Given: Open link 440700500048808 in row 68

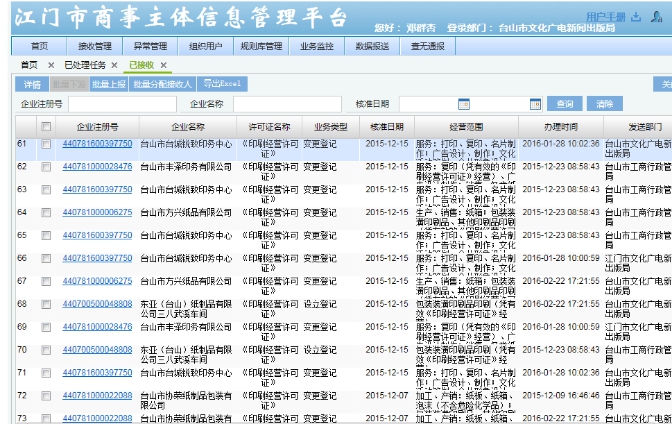Looking at the screenshot, I should tap(97, 304).
